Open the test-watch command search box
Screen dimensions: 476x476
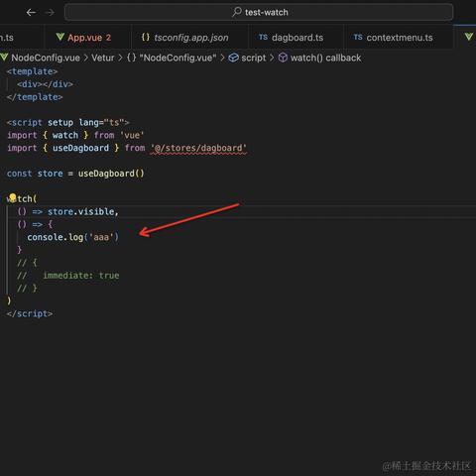tap(259, 13)
